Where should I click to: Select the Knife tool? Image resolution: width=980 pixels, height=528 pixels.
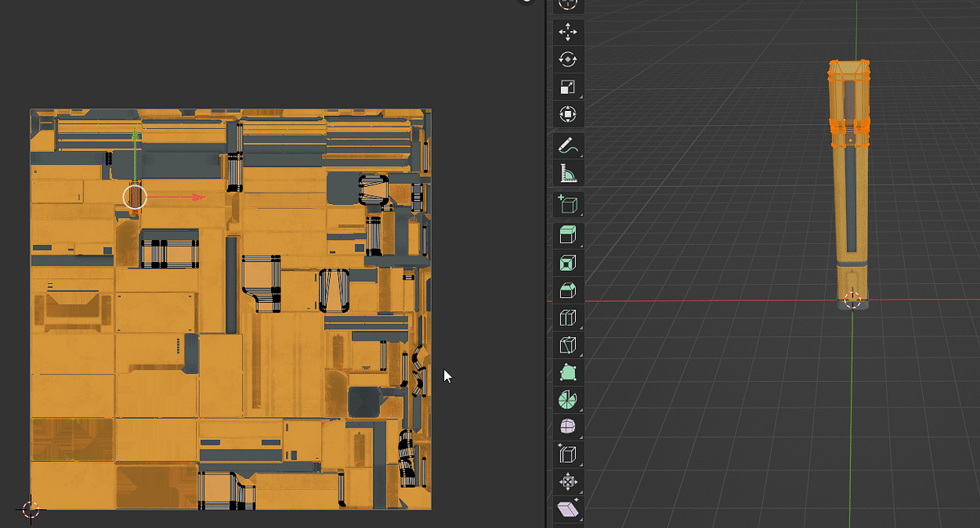(x=566, y=344)
